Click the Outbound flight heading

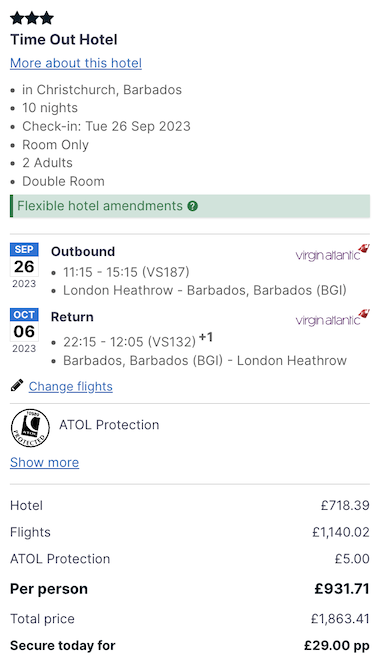83,251
